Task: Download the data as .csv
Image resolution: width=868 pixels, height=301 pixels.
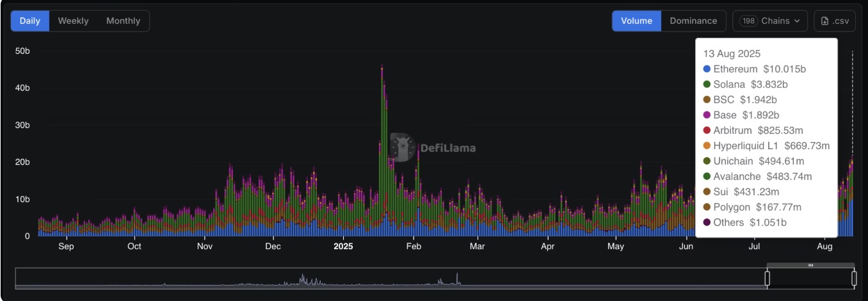Action: (x=835, y=20)
